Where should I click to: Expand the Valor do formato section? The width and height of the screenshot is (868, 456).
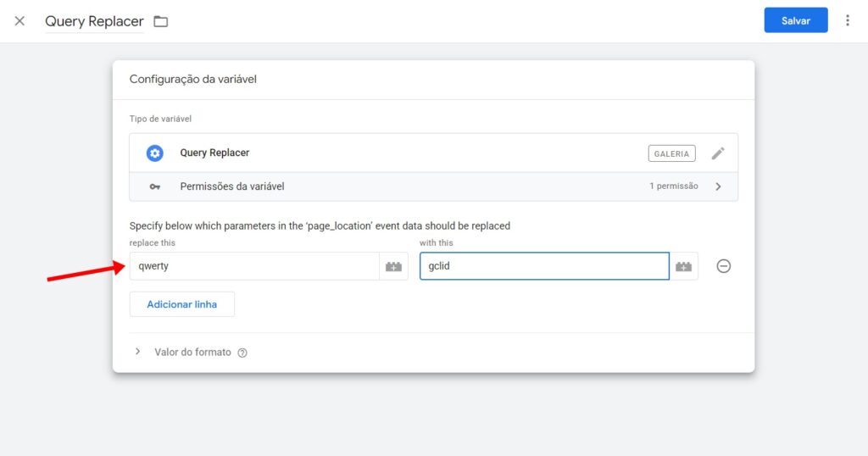point(138,352)
